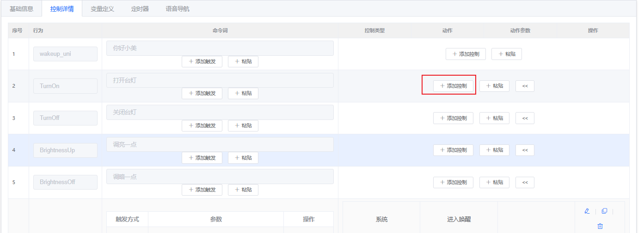Click the trash delete icon for 进入唤醒

600,226
